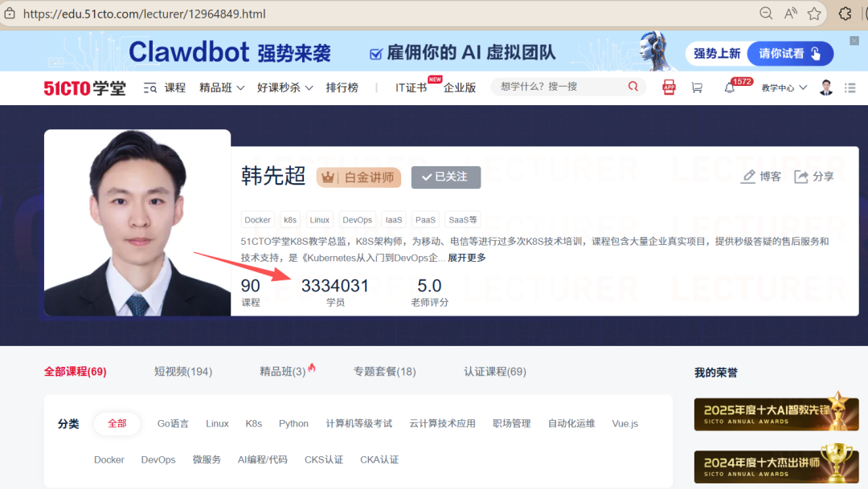The height and width of the screenshot is (489, 868).
Task: Click the browser zoom magnifier icon
Action: (766, 14)
